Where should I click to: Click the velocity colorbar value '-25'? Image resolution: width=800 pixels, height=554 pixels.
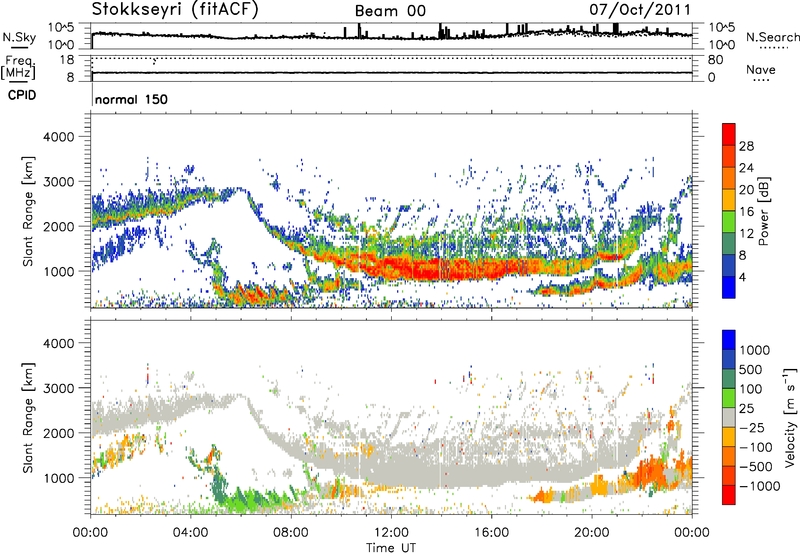pyautogui.click(x=752, y=428)
